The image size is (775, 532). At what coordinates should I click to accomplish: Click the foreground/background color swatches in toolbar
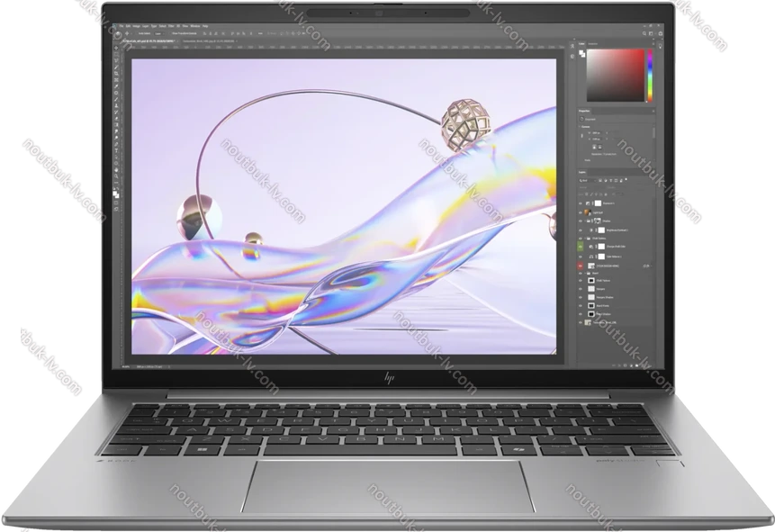(118, 193)
